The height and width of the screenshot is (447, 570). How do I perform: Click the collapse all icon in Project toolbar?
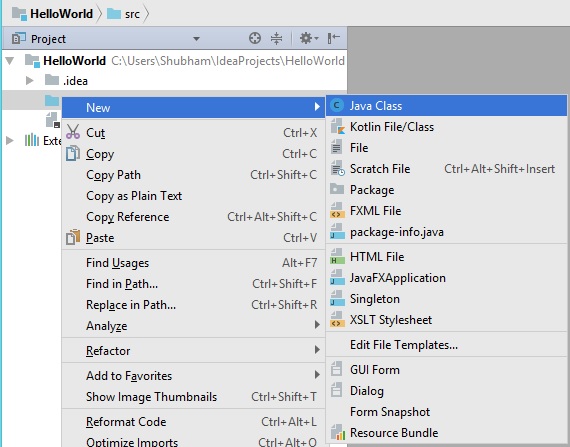pos(277,38)
